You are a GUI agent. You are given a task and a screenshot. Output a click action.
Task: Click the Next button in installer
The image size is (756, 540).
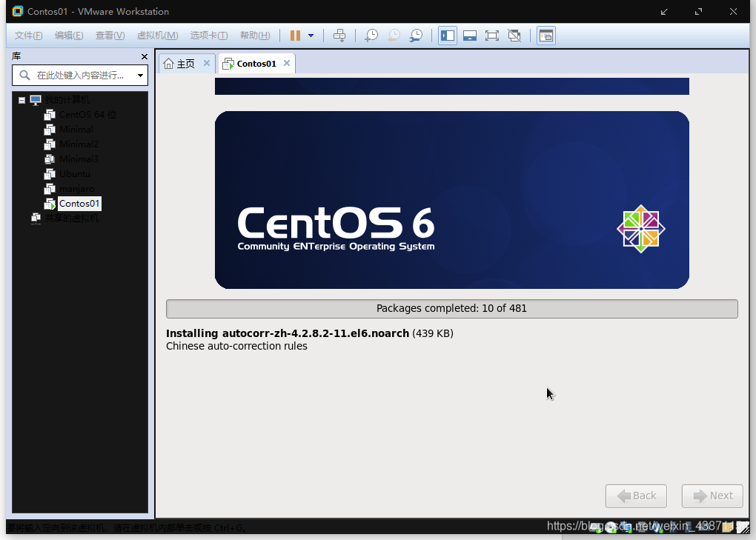[712, 496]
